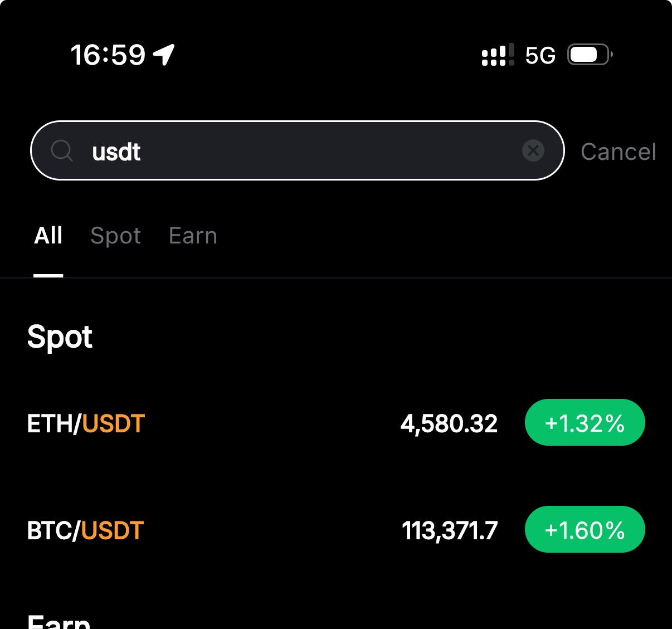The image size is (672, 629).
Task: Select the All filter tab
Action: [x=48, y=235]
